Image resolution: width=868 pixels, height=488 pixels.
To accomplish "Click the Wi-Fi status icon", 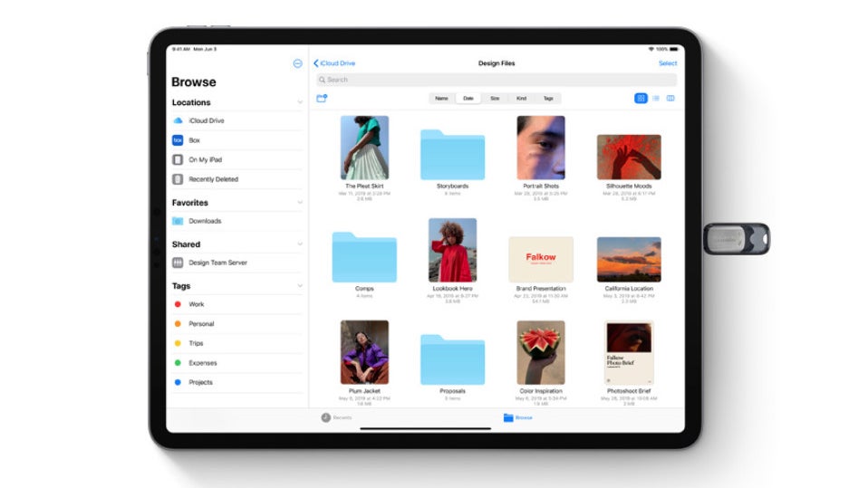I will point(651,49).
